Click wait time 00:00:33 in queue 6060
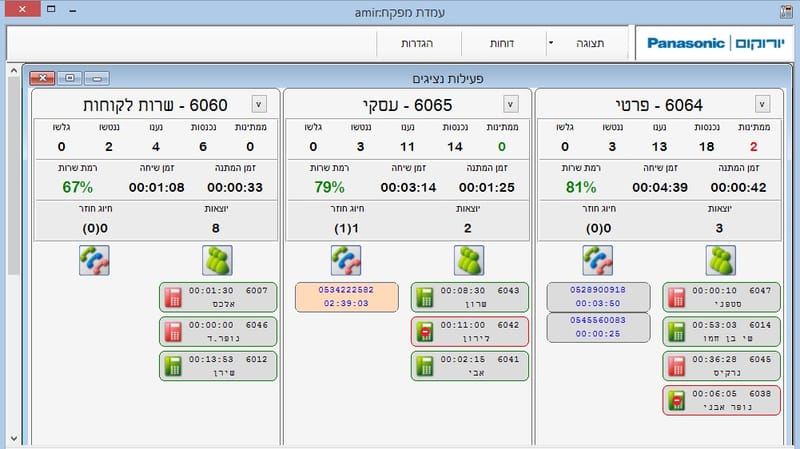The height and width of the screenshot is (449, 800). [235, 188]
